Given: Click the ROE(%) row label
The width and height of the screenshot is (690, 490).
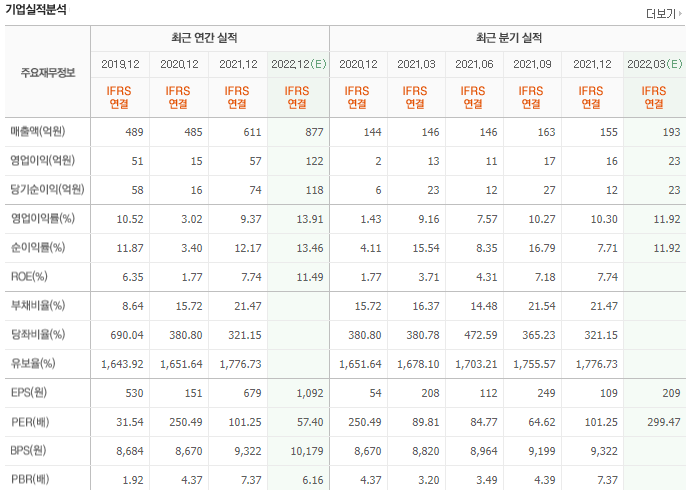Looking at the screenshot, I should (29, 277).
